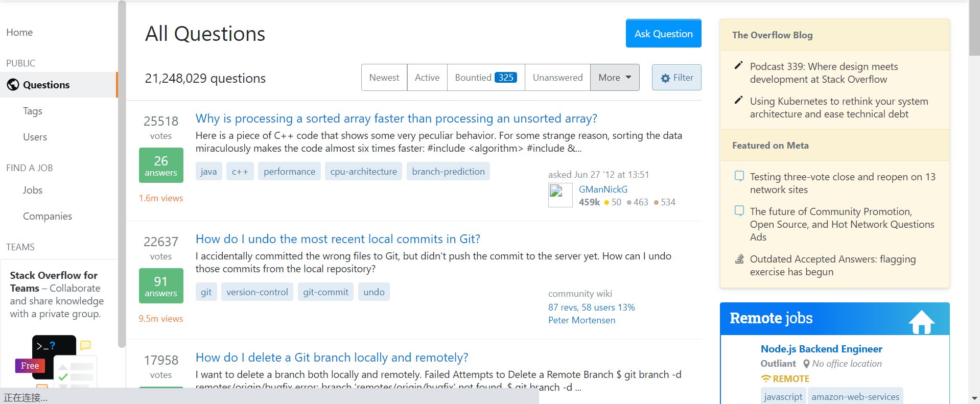Click the pencil icon beside the Kubernetes post
The width and height of the screenshot is (980, 404).
coord(738,100)
